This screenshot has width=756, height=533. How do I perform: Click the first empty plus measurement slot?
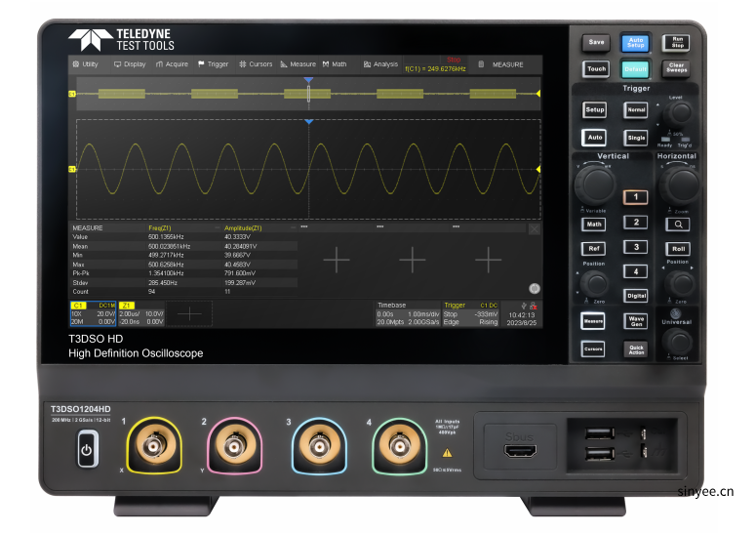coord(336,259)
